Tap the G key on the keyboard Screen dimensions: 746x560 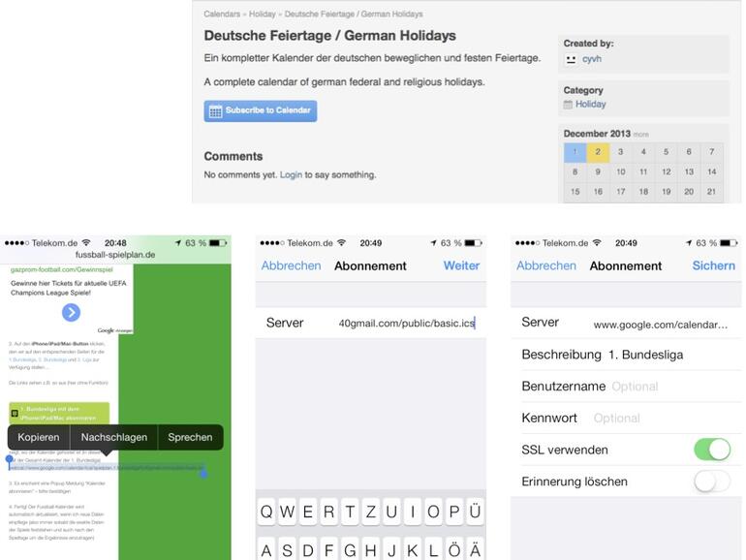350,550
